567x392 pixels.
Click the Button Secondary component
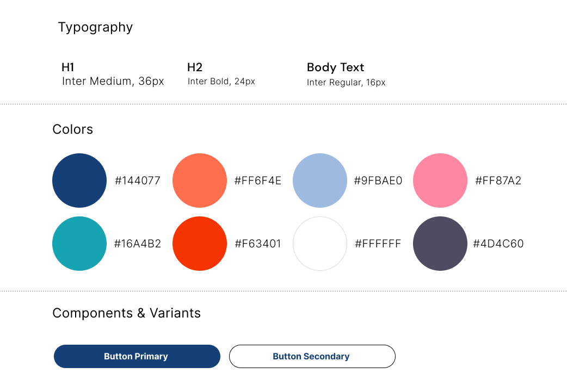tap(312, 356)
